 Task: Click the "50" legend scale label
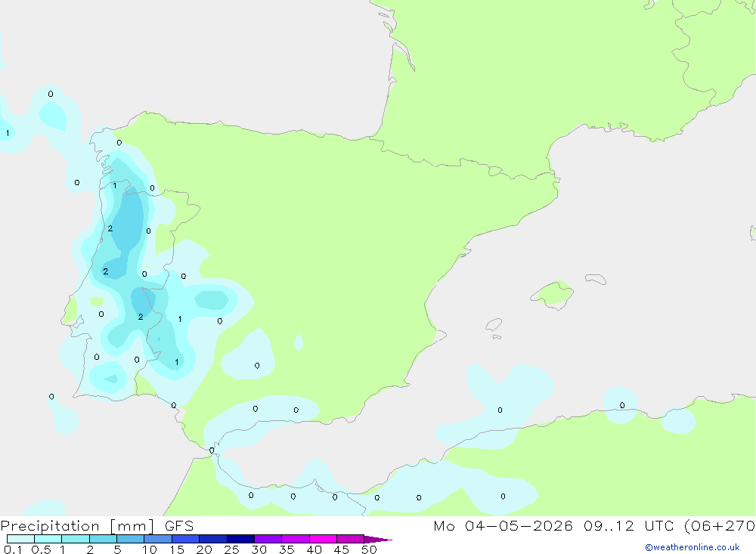click(370, 549)
